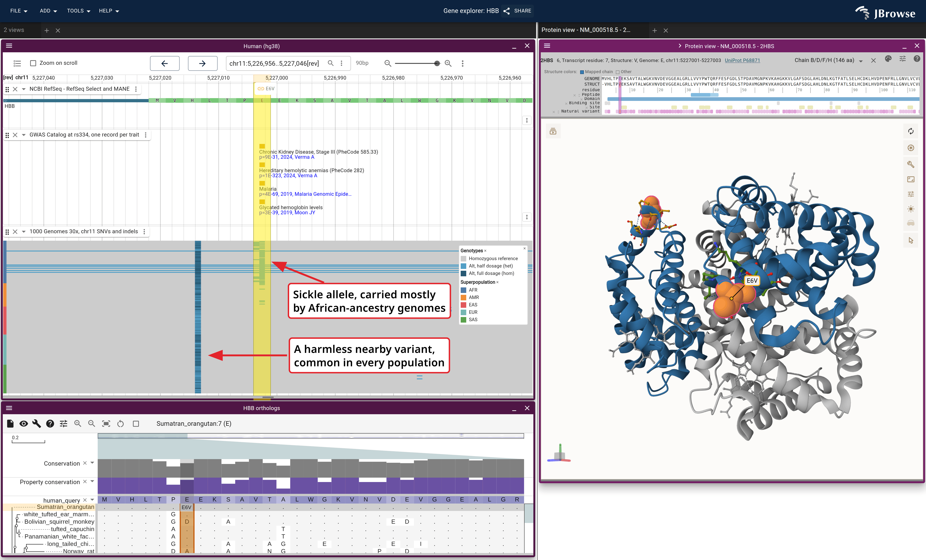
Task: Click the SHARE button
Action: point(517,11)
